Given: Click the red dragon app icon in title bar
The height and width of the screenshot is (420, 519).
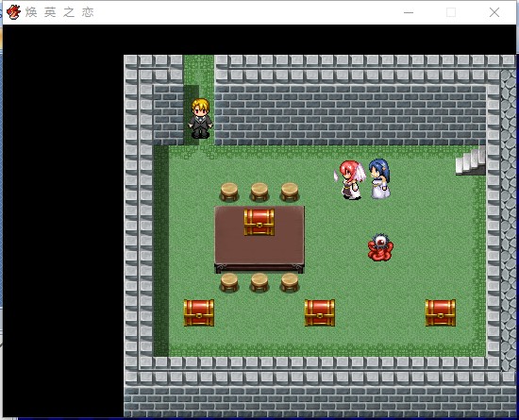Looking at the screenshot, I should pos(13,12).
